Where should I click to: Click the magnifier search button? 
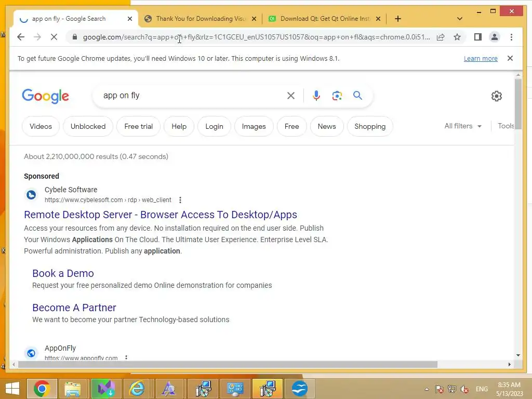[x=357, y=96]
